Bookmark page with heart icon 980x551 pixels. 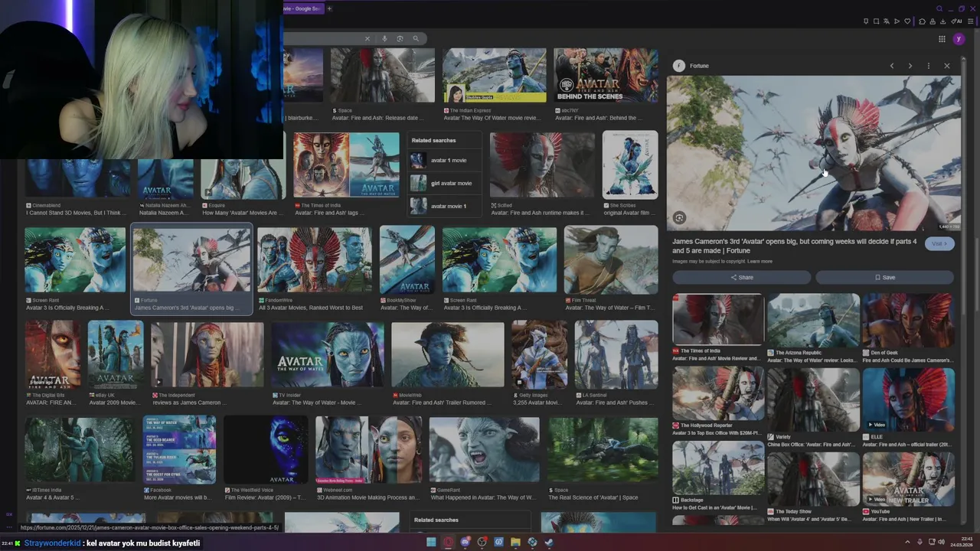(907, 21)
